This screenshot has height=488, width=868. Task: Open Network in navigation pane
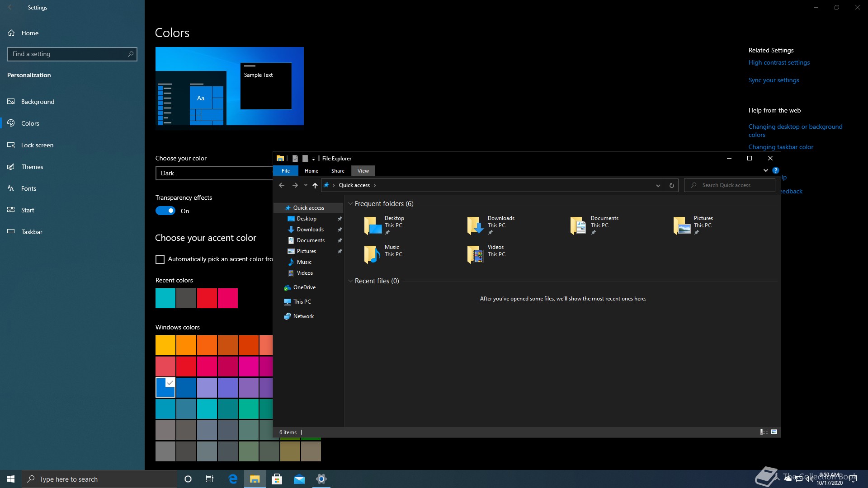coord(303,316)
